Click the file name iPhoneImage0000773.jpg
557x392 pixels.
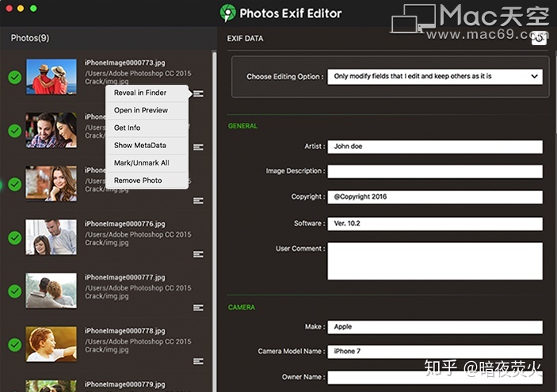(x=124, y=63)
